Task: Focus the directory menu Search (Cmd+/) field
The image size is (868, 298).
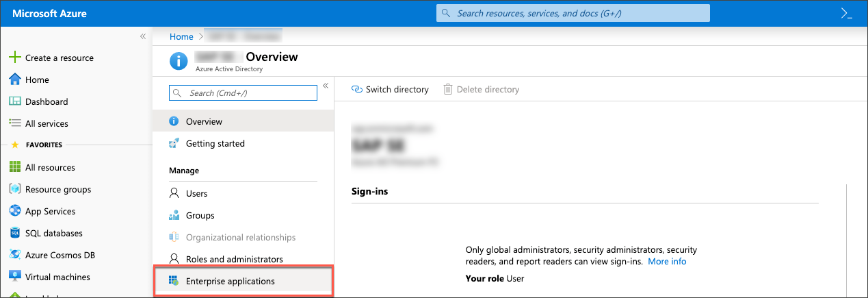Action: click(244, 92)
